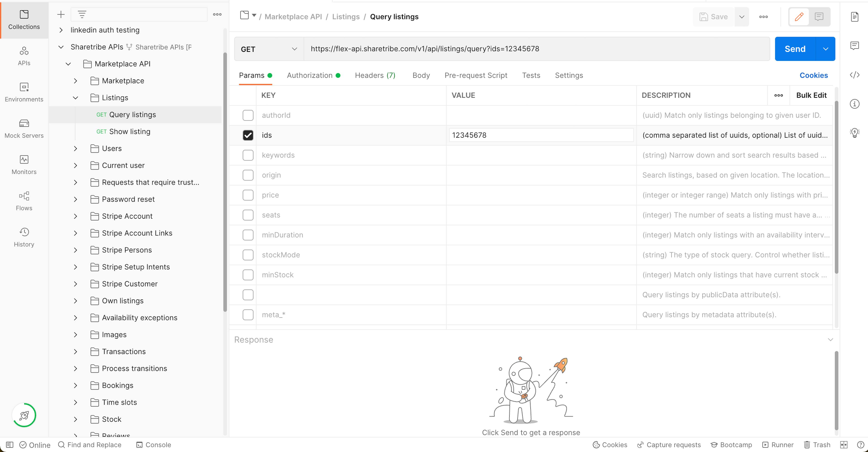
Task: Expand the Stripe Account folder
Action: click(x=75, y=216)
